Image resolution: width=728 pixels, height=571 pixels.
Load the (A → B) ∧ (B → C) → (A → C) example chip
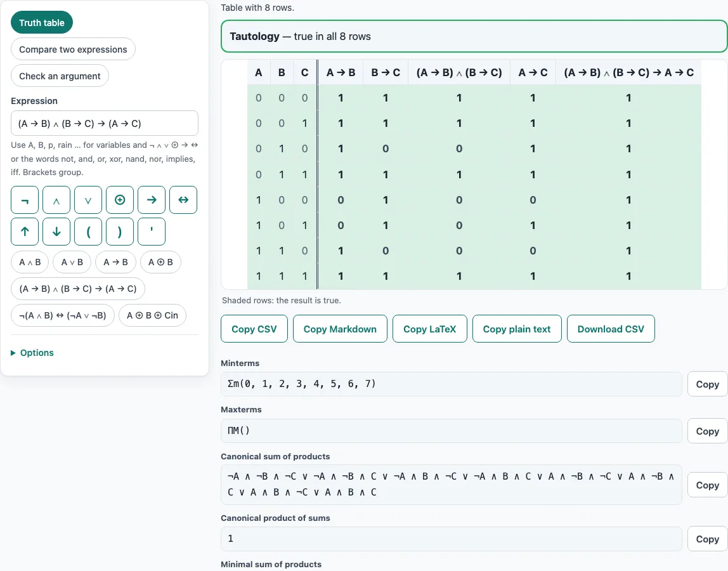tap(78, 289)
